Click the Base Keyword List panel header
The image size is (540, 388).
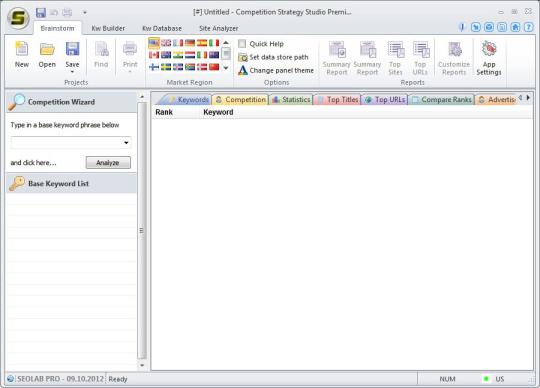[x=72, y=183]
